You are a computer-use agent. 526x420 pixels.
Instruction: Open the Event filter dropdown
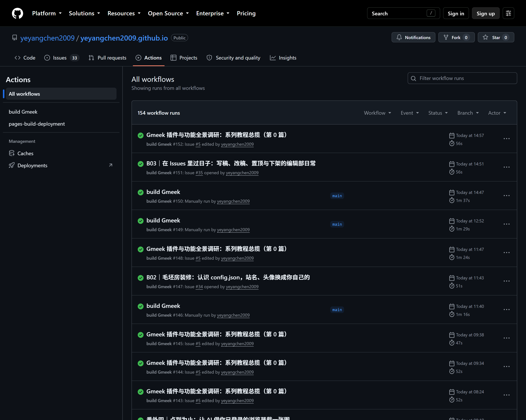click(410, 113)
